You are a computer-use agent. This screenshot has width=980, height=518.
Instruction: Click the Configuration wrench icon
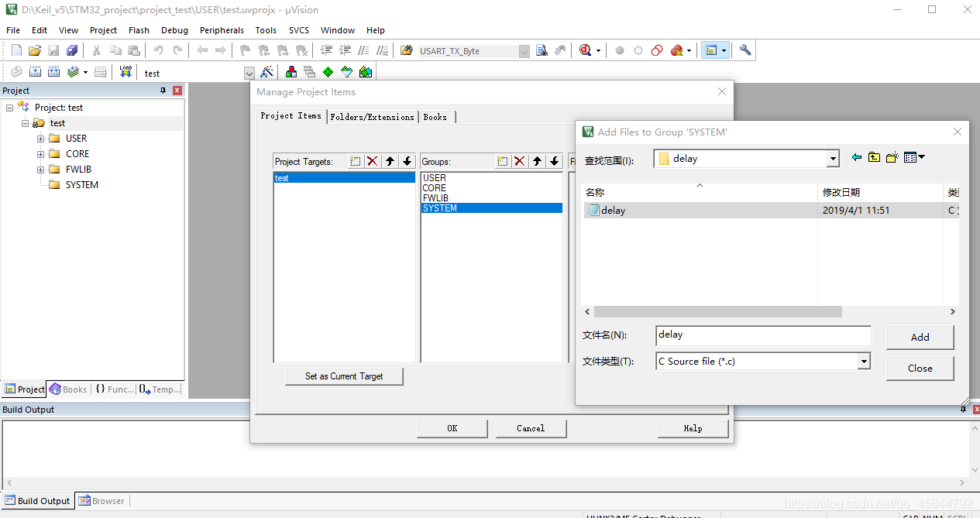click(x=745, y=50)
